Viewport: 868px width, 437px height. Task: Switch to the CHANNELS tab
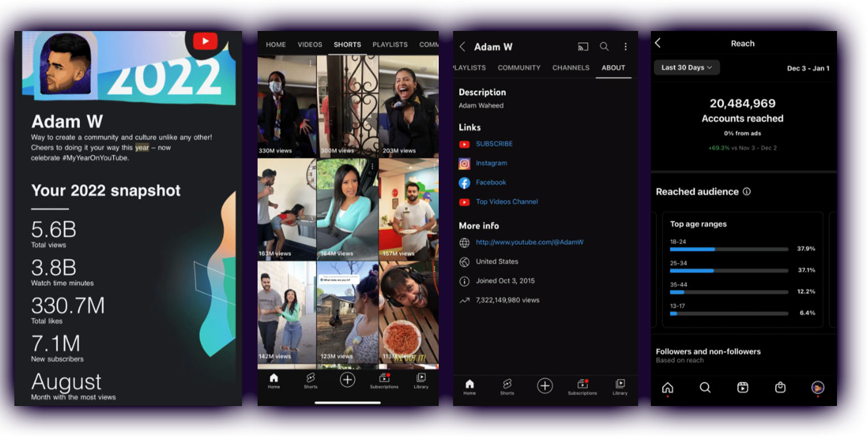coord(571,68)
